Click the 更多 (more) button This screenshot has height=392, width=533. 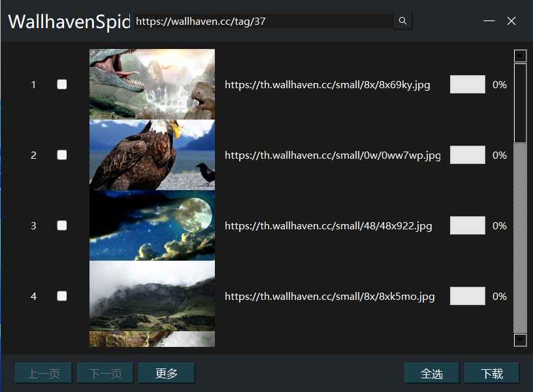click(x=167, y=373)
